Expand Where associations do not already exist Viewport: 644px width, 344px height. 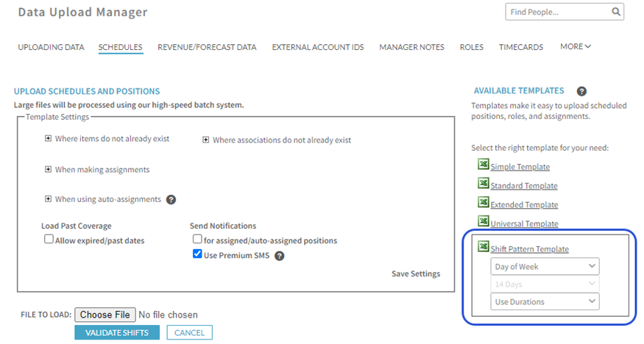point(206,140)
